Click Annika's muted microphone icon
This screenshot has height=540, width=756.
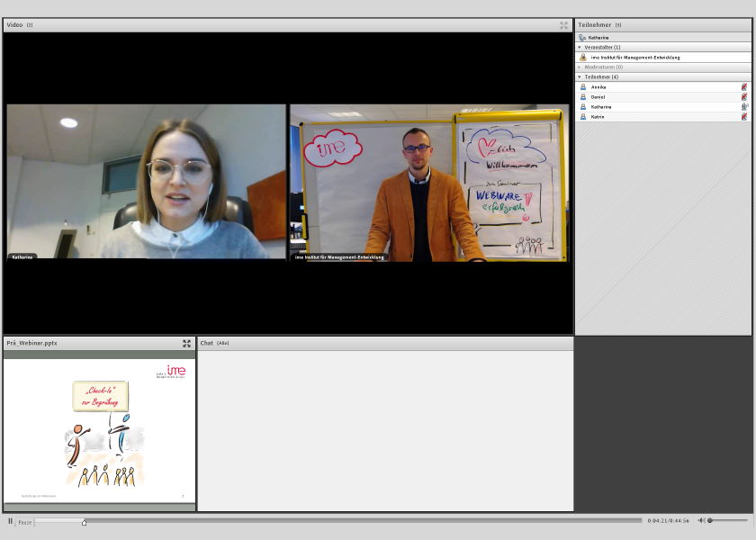click(744, 87)
